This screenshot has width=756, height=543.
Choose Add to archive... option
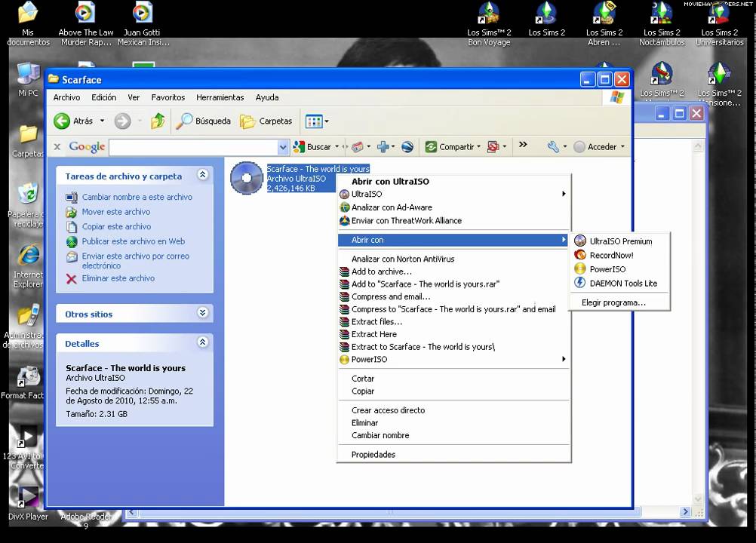(x=453, y=271)
